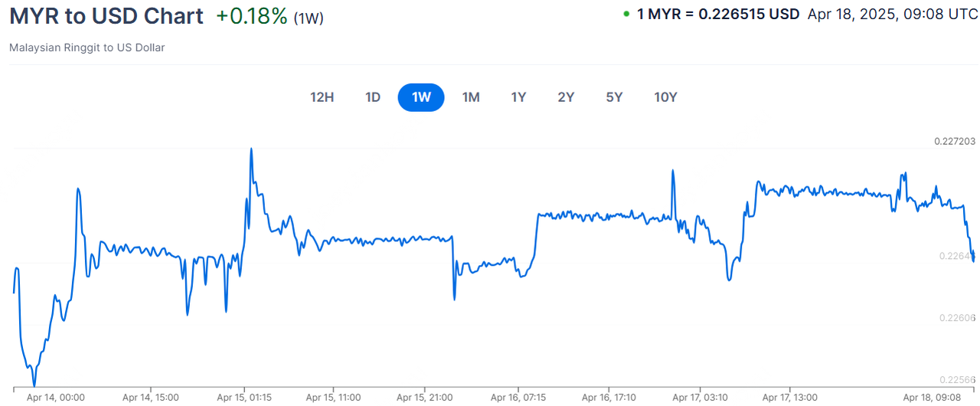Image resolution: width=980 pixels, height=406 pixels.
Task: Switch chart to 1D range
Action: [x=373, y=97]
